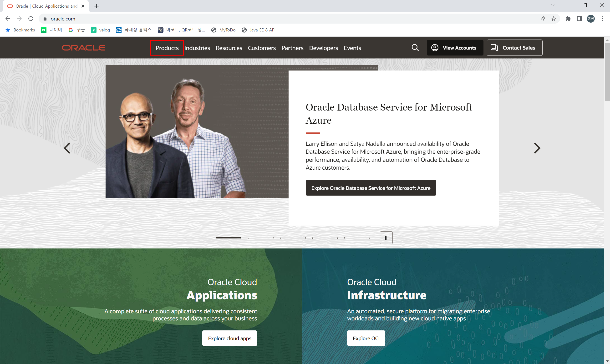Pause the carousel rotation
The height and width of the screenshot is (364, 610).
386,238
